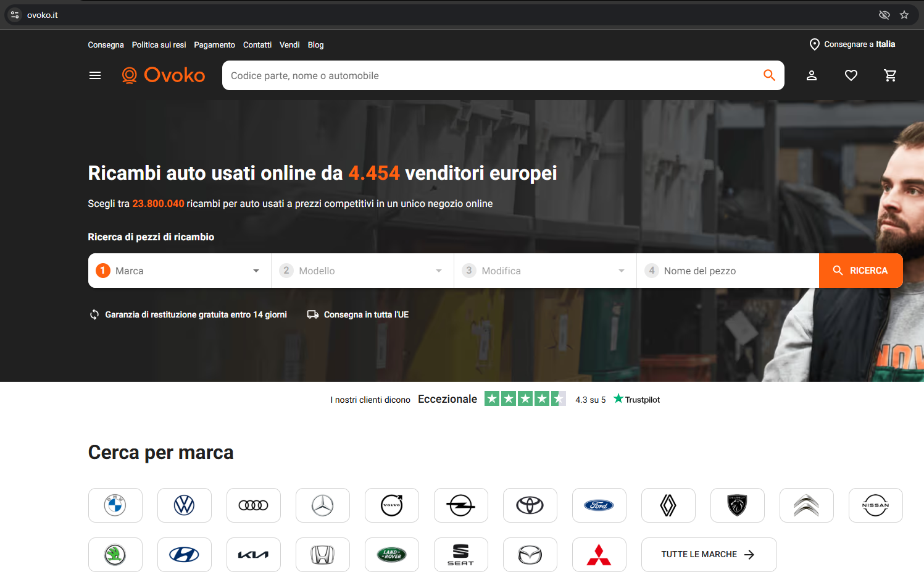Select the Peugeot brand logo
Screen dimensions: 924x585
[x=738, y=505]
